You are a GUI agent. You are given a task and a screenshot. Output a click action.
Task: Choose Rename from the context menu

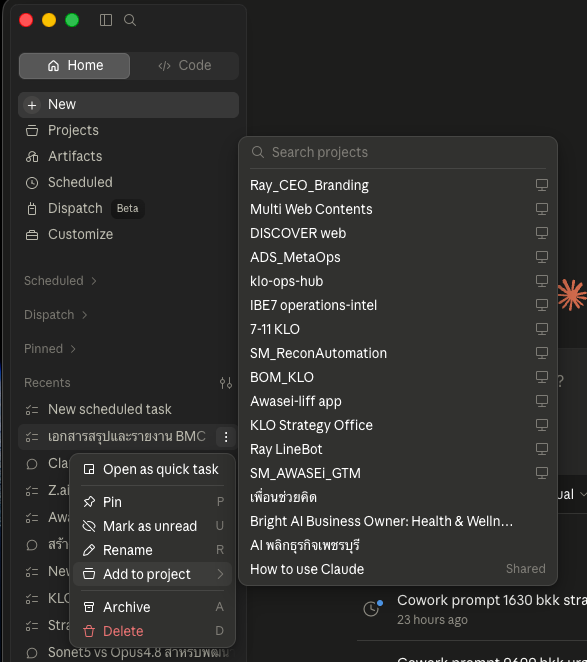click(x=152, y=551)
